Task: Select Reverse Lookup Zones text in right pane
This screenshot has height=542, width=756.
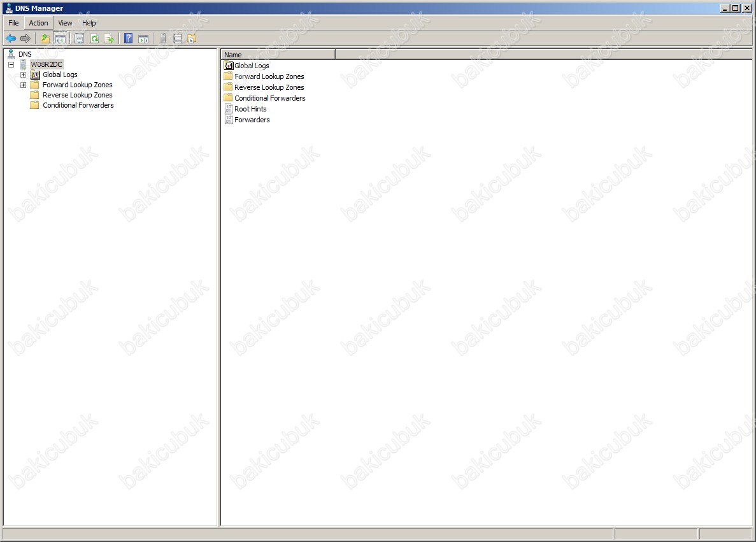Action: 269,87
